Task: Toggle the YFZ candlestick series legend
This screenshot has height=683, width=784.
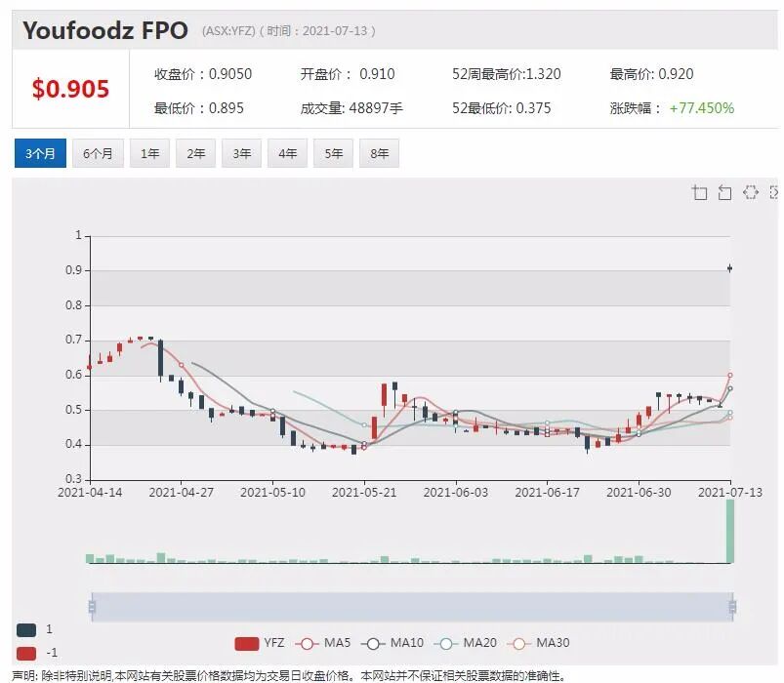Action: coord(260,643)
